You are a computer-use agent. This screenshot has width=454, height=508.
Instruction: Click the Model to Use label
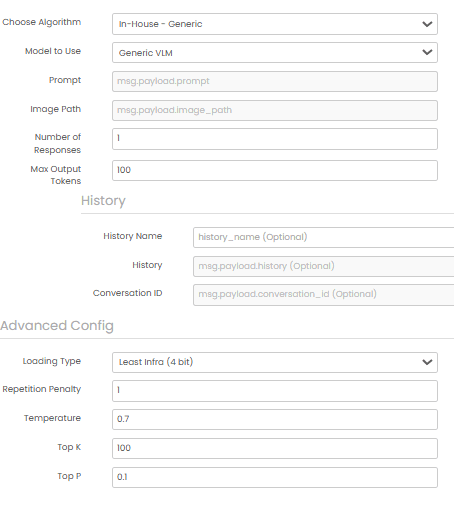(x=53, y=51)
